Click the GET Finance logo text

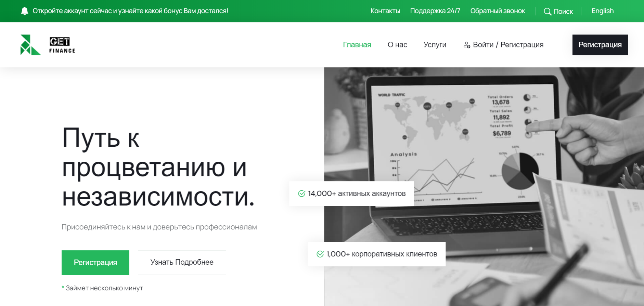(x=62, y=45)
